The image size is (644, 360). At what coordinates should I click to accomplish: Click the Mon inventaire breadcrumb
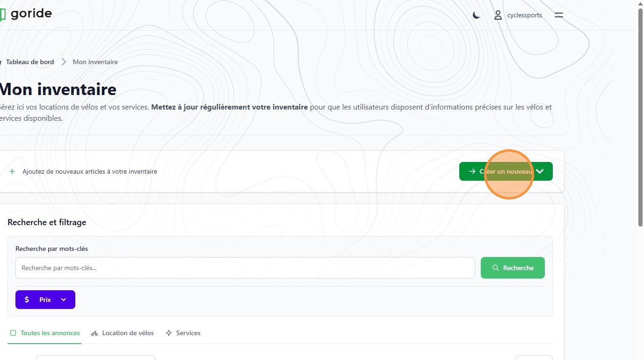95,62
